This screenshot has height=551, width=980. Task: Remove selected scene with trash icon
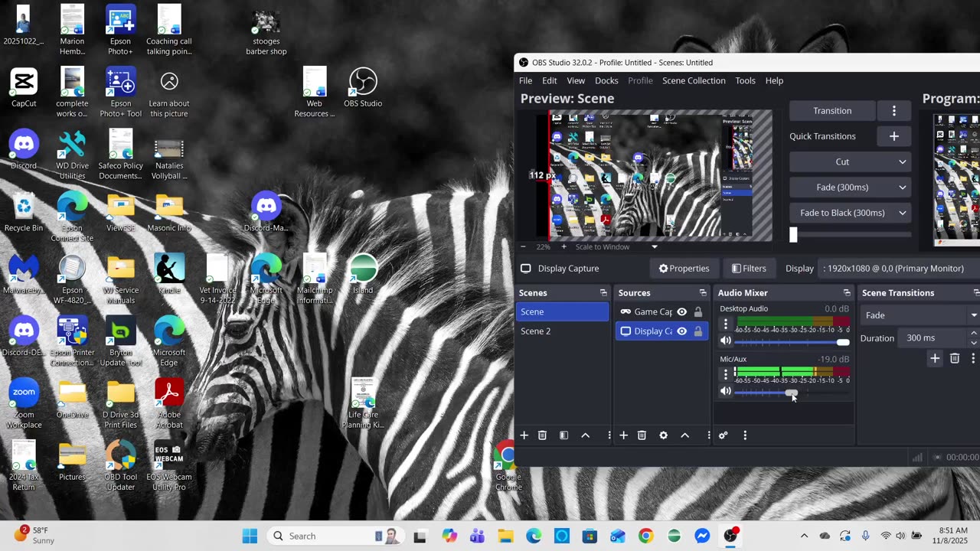pos(543,435)
